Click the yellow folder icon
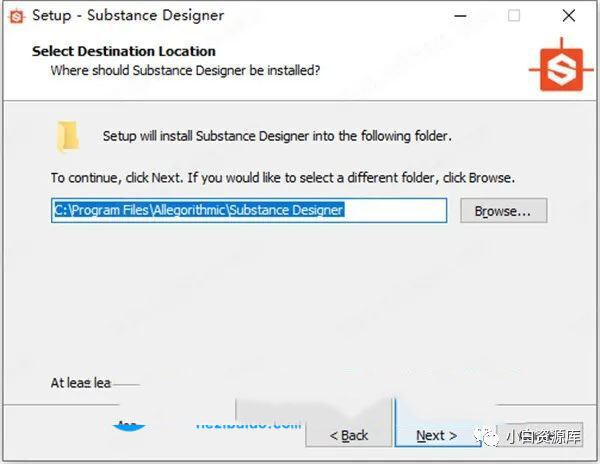Image resolution: width=600 pixels, height=464 pixels. click(x=68, y=137)
